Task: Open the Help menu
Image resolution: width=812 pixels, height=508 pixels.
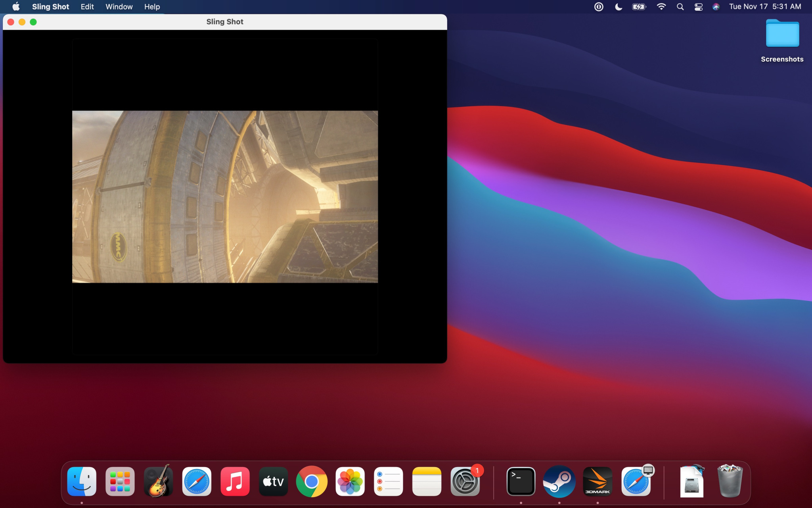Action: [x=152, y=7]
